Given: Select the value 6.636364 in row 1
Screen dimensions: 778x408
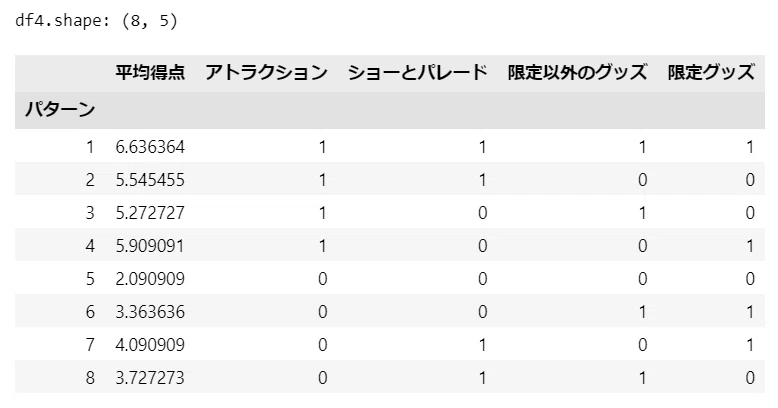Looking at the screenshot, I should pyautogui.click(x=150, y=147).
